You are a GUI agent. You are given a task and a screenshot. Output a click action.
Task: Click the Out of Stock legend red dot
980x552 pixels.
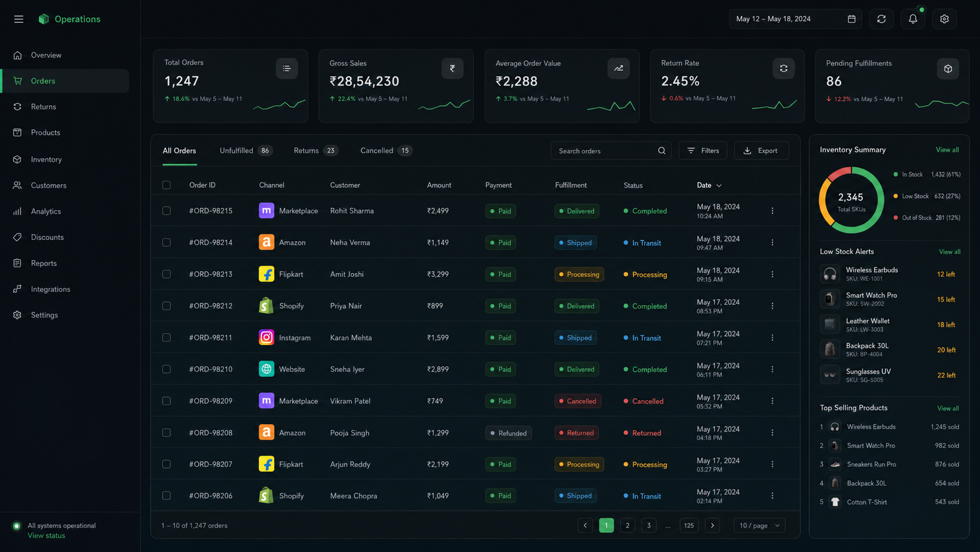point(896,218)
